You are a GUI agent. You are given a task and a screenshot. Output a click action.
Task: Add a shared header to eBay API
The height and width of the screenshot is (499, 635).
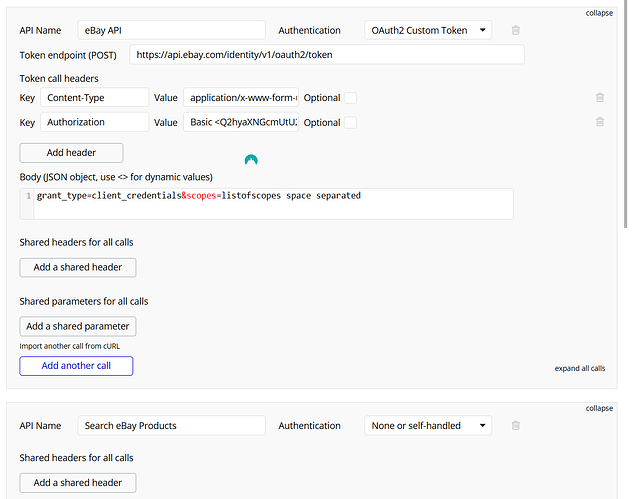tap(78, 267)
